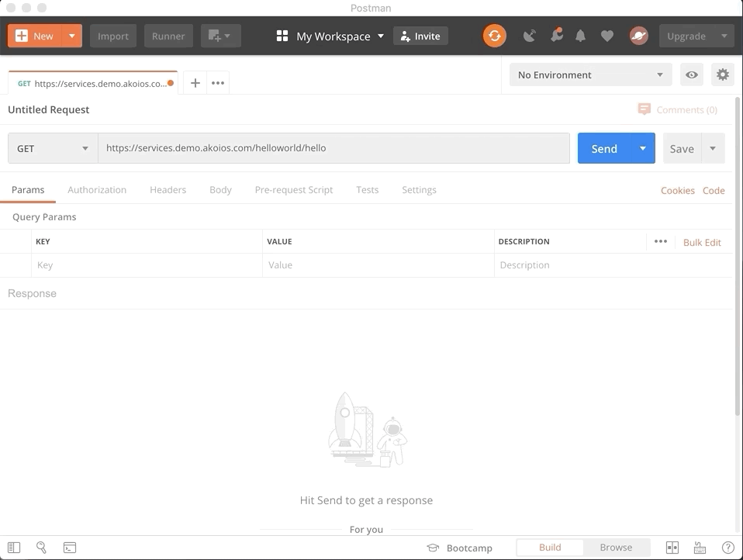The image size is (743, 560).
Task: Open the Postman console icon
Action: click(70, 548)
